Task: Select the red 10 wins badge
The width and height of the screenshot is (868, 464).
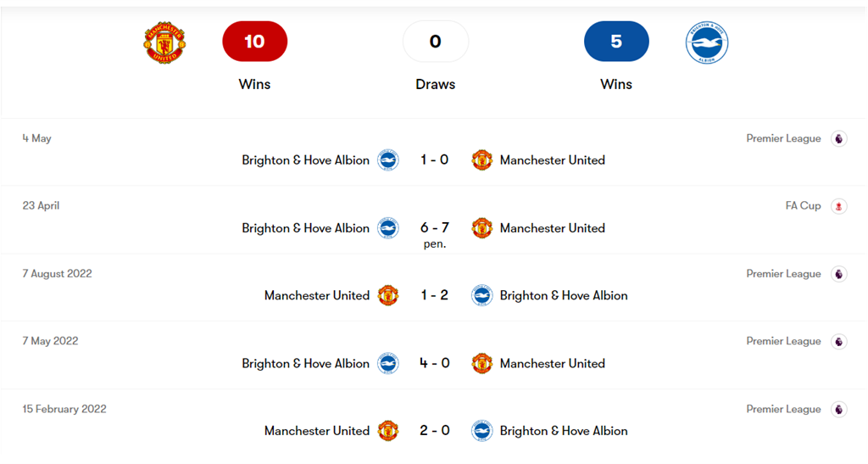Action: click(x=254, y=42)
